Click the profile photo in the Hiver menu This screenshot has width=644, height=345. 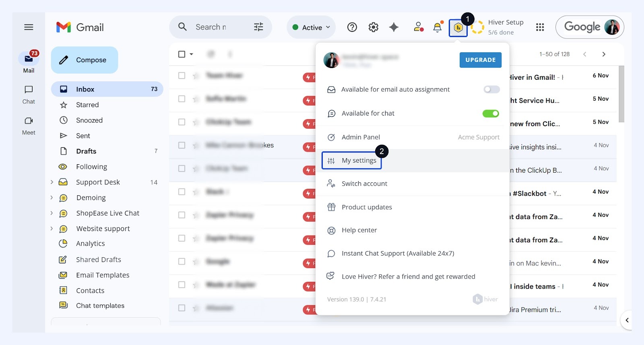click(331, 60)
